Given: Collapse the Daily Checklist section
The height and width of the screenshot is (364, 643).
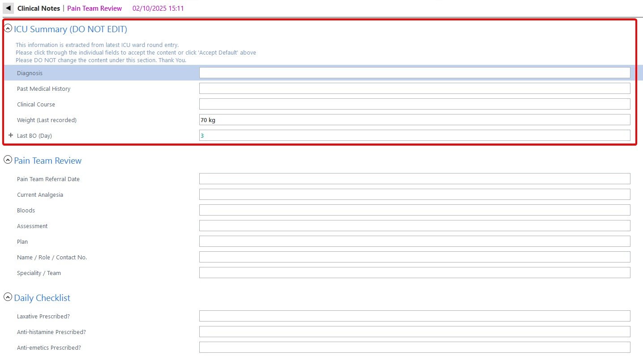Looking at the screenshot, I should coord(8,297).
